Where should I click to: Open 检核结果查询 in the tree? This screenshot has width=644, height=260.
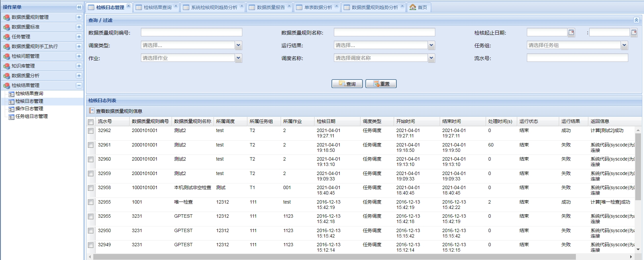click(x=29, y=94)
